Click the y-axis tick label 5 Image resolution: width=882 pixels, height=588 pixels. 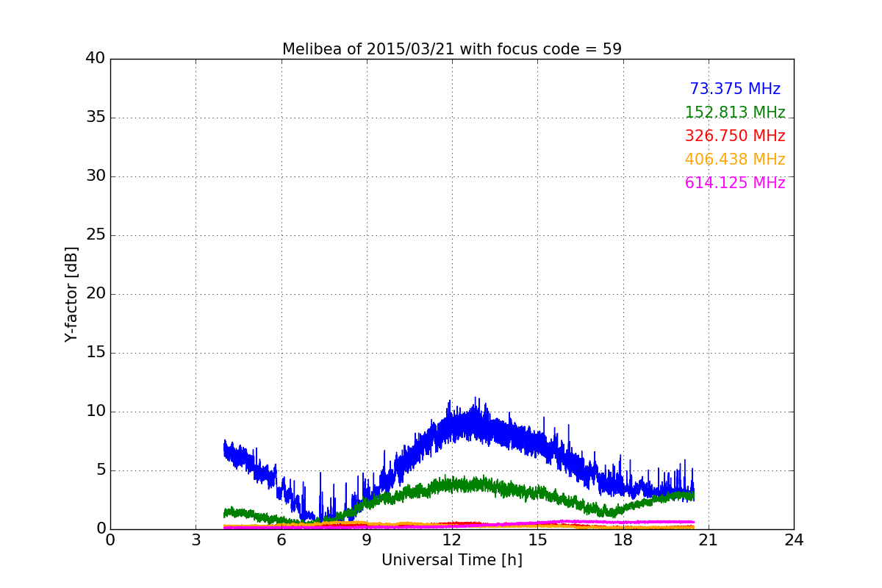point(101,470)
